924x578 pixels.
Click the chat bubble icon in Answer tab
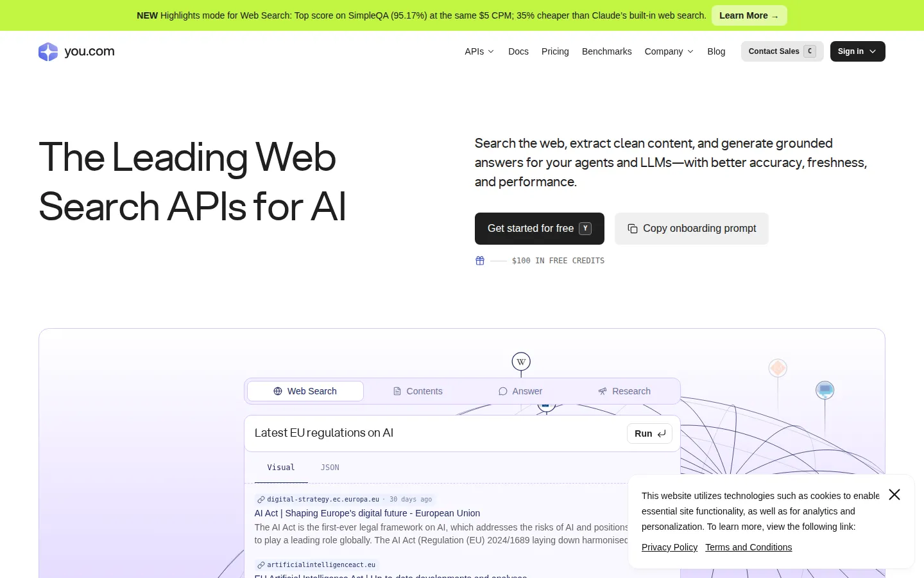tap(503, 391)
